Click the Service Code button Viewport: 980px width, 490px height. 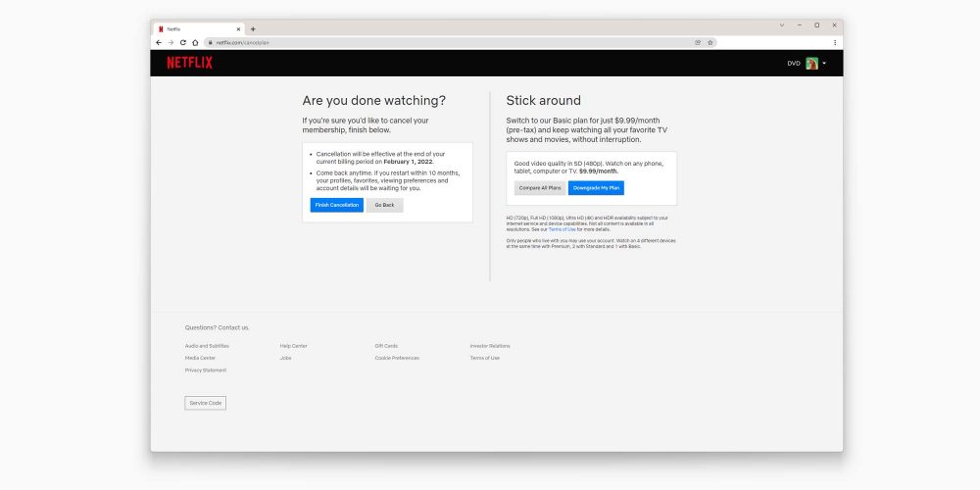pos(205,403)
